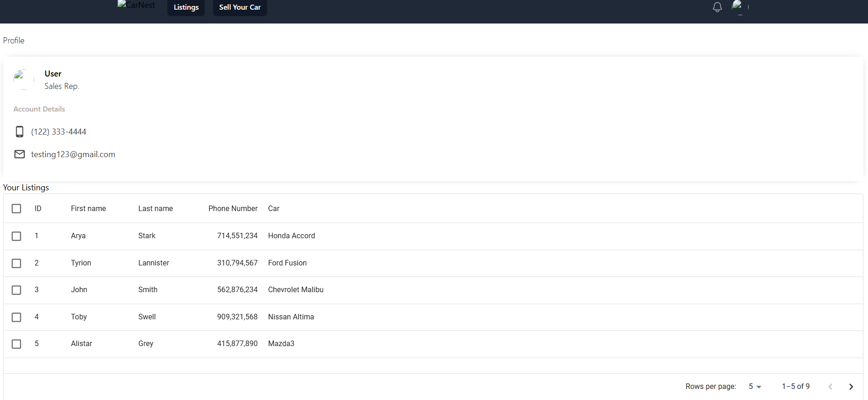This screenshot has height=400, width=868.
Task: Go to next page of listings
Action: click(851, 387)
